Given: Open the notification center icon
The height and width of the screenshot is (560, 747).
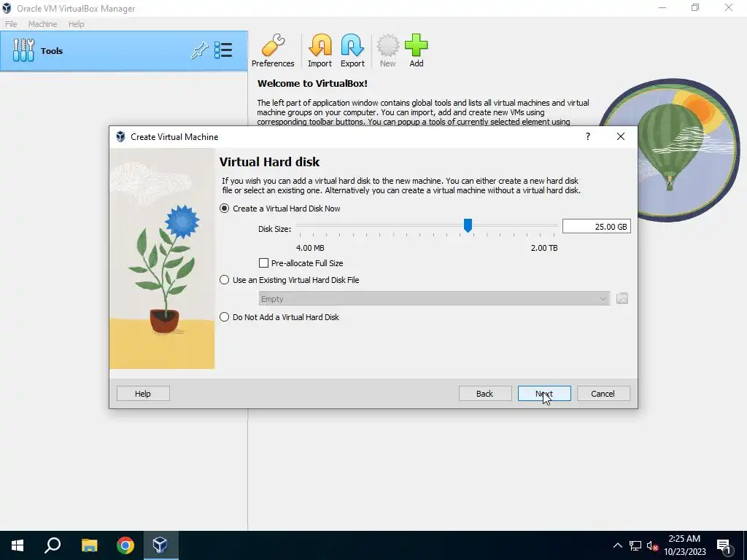Looking at the screenshot, I should tap(724, 545).
